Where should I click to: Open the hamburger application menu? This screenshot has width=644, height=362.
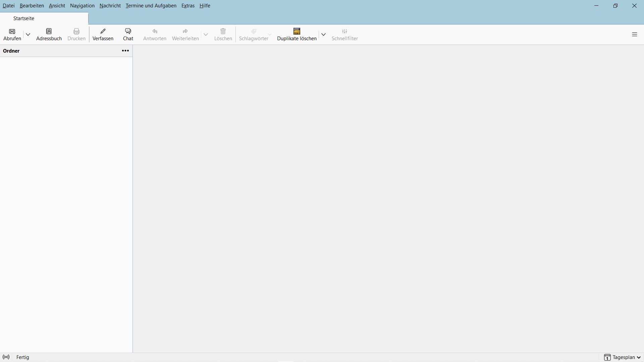click(x=634, y=35)
